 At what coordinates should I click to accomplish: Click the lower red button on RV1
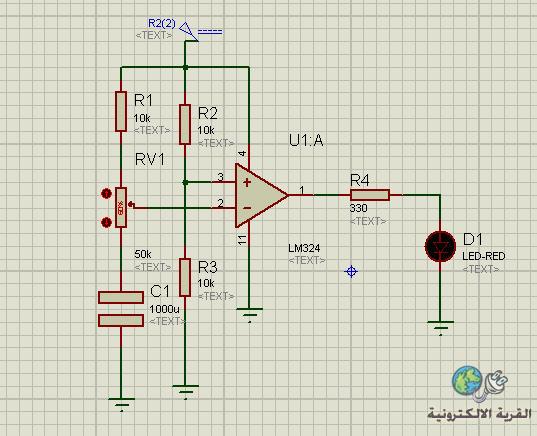point(107,223)
